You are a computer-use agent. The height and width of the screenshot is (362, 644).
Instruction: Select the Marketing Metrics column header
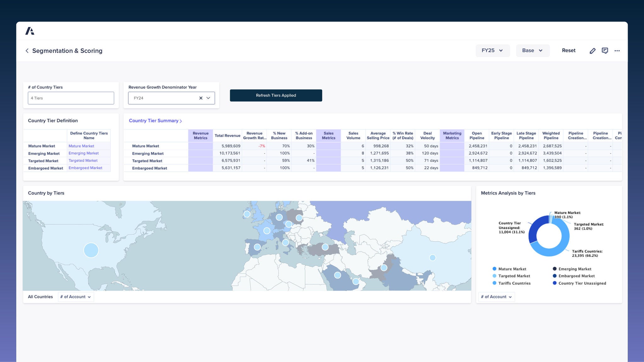(452, 136)
